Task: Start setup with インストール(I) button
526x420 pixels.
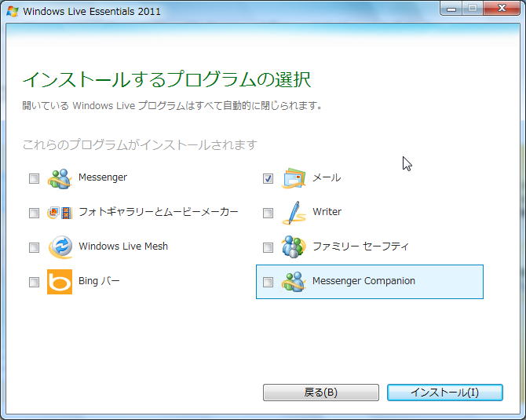Action: pos(445,393)
